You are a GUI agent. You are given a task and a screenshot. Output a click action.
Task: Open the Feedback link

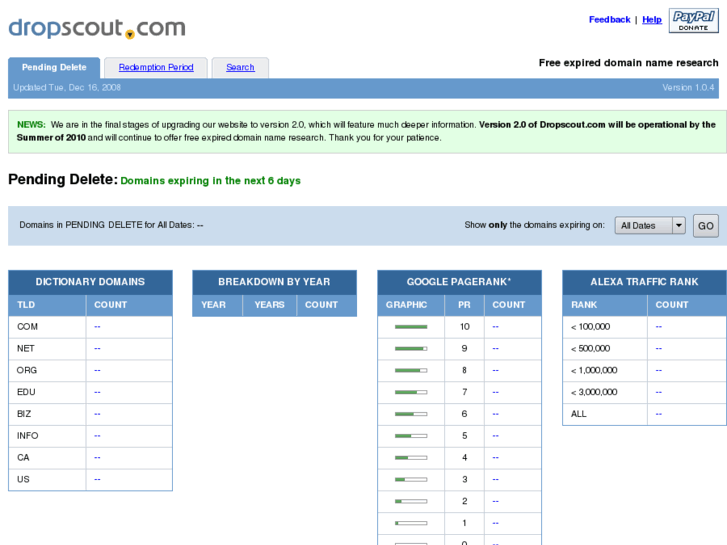coord(609,19)
